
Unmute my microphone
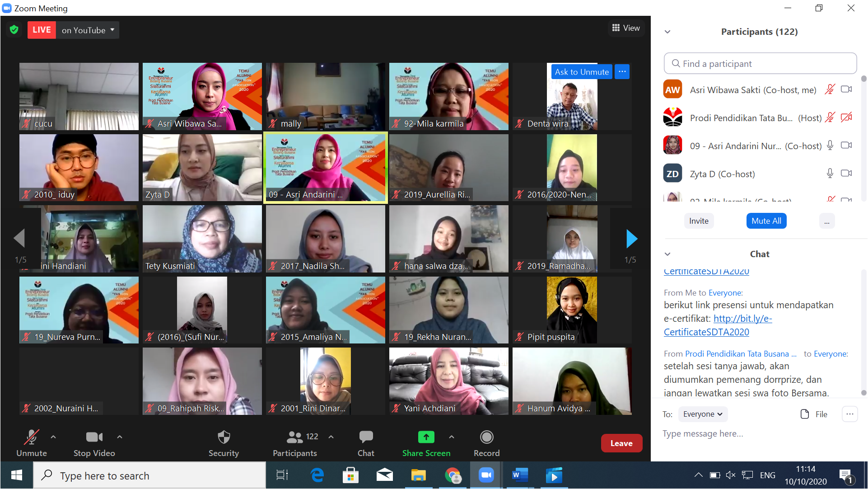point(31,443)
